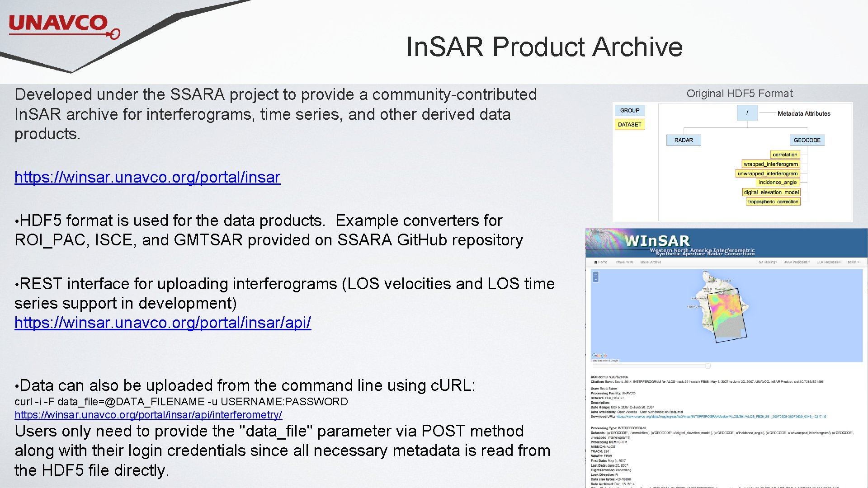Expand the JAXA Proposals dropdown

pyautogui.click(x=797, y=262)
